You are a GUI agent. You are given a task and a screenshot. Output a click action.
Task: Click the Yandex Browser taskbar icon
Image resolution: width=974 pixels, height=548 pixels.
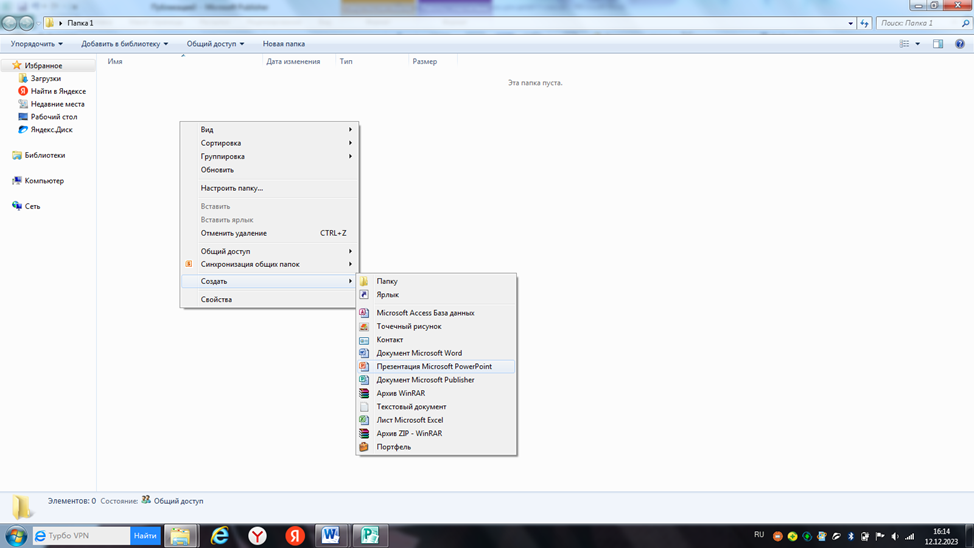258,536
